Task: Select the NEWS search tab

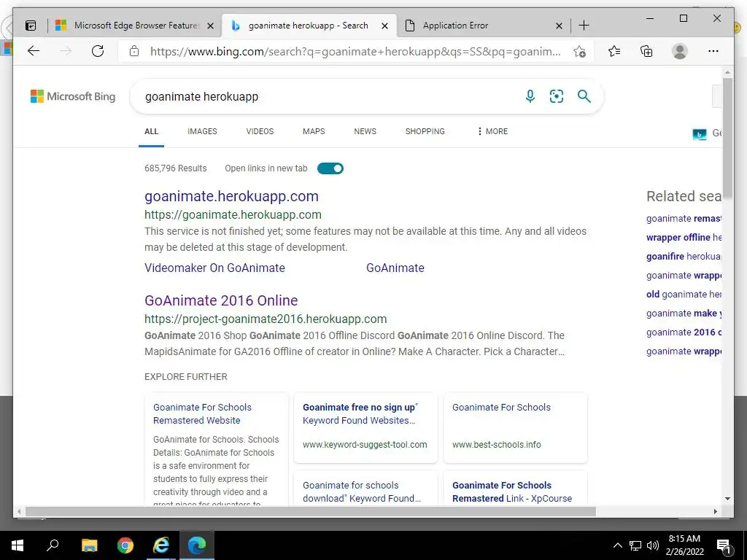Action: (x=365, y=131)
